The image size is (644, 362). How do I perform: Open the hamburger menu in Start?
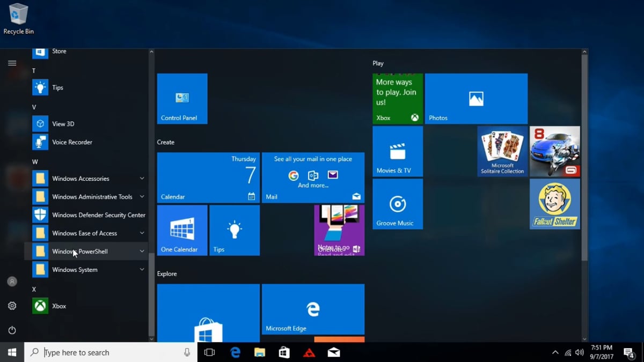pyautogui.click(x=12, y=63)
